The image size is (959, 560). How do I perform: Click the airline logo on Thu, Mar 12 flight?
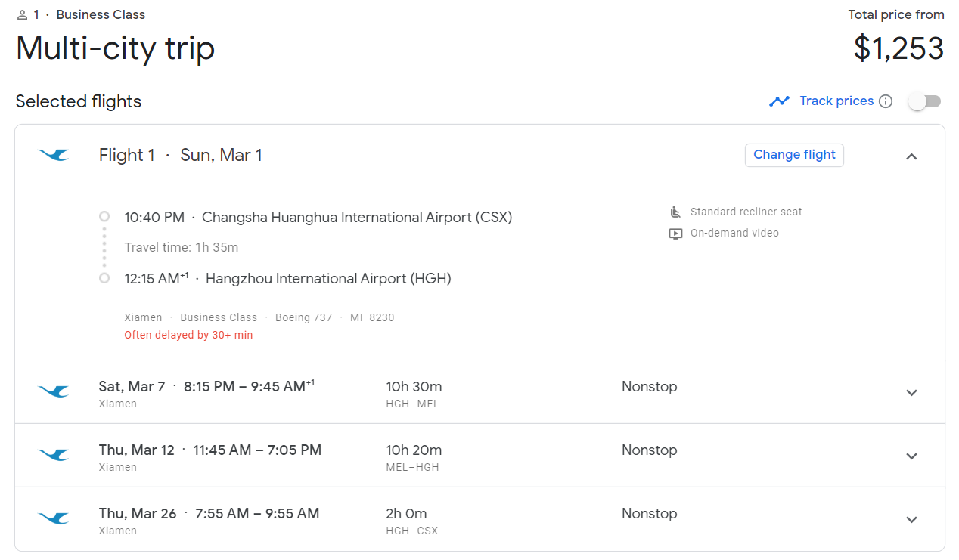click(54, 455)
